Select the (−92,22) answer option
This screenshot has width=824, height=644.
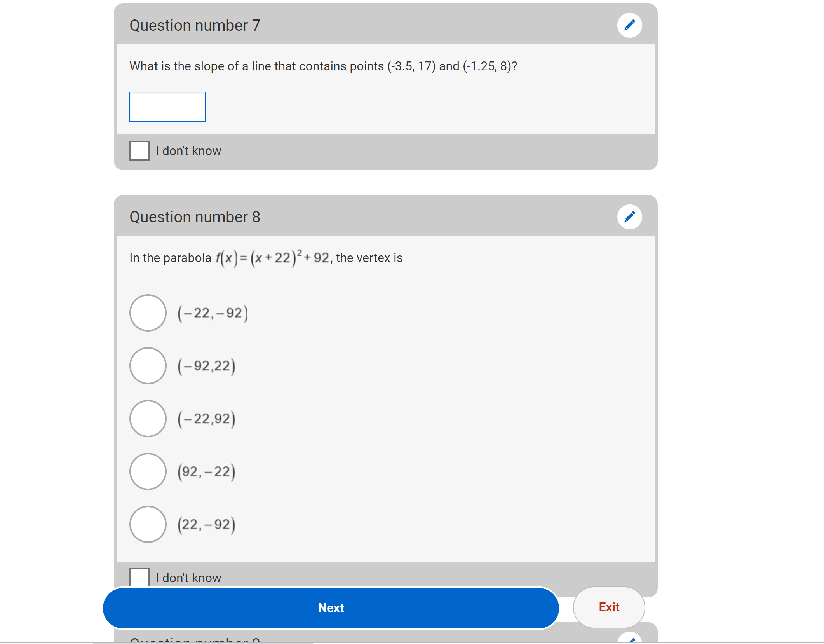pyautogui.click(x=148, y=366)
